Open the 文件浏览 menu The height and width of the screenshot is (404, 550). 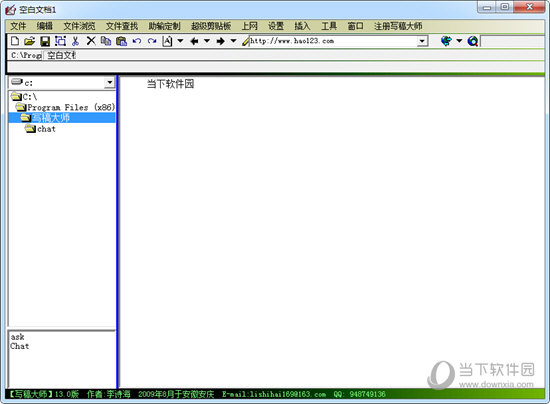pos(79,26)
